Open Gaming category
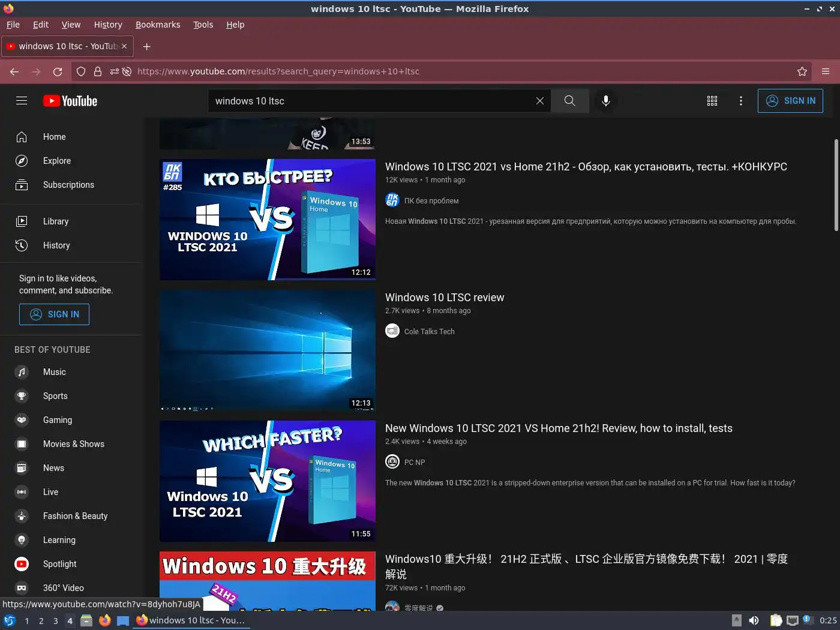This screenshot has width=840, height=630. point(71,420)
